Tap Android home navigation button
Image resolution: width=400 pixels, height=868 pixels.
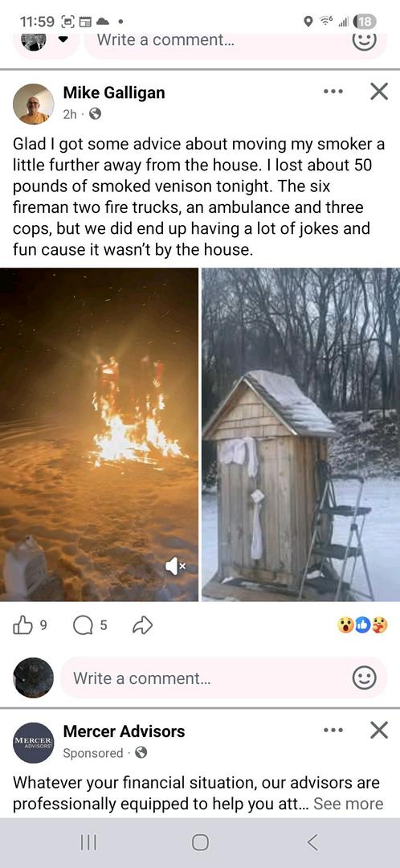[x=200, y=842]
